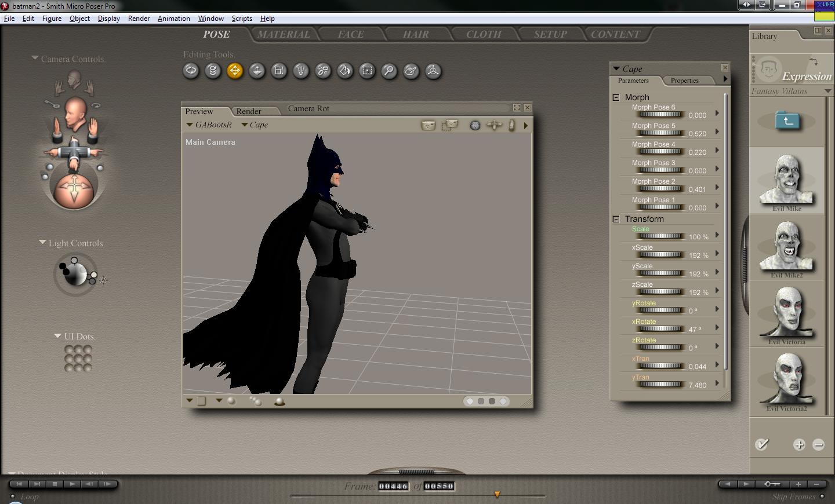Click the rotate trackball icon in preview
Image resolution: width=835 pixels, height=504 pixels.
pyautogui.click(x=475, y=125)
